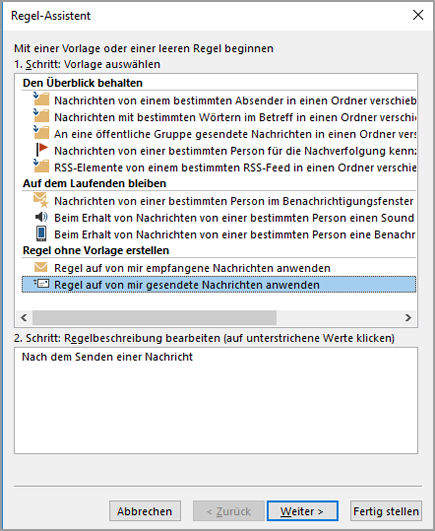Select 'Nachrichten von einer bestimmten Person für die Nachverfolgung'
Viewport: 435px width, 531px height.
pos(235,151)
